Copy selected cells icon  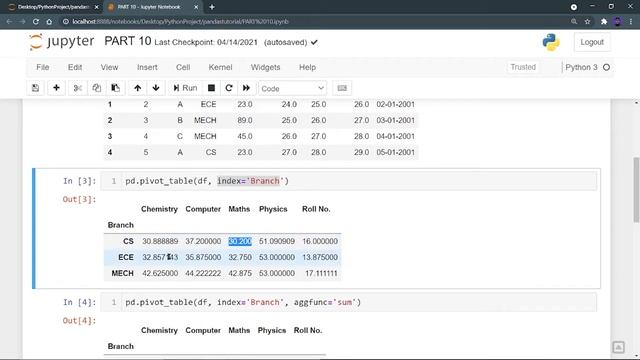[96, 88]
